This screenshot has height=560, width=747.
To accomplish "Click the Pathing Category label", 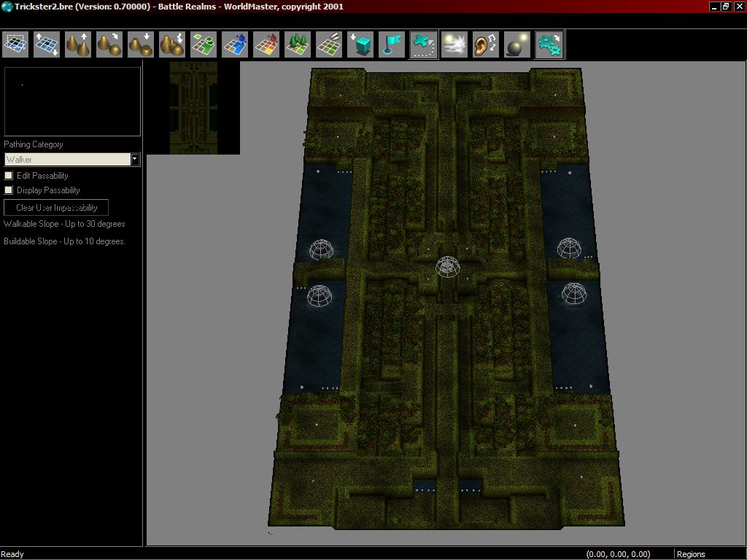I will coord(34,144).
